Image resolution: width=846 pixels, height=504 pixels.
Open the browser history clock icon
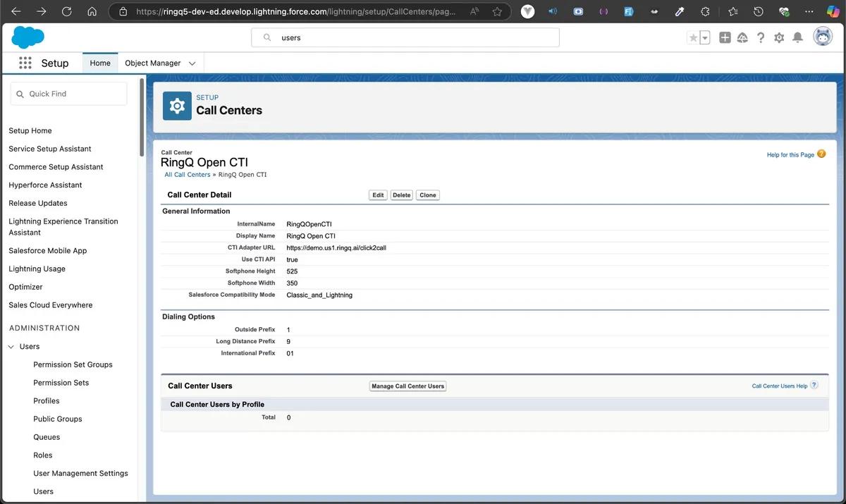pyautogui.click(x=758, y=11)
